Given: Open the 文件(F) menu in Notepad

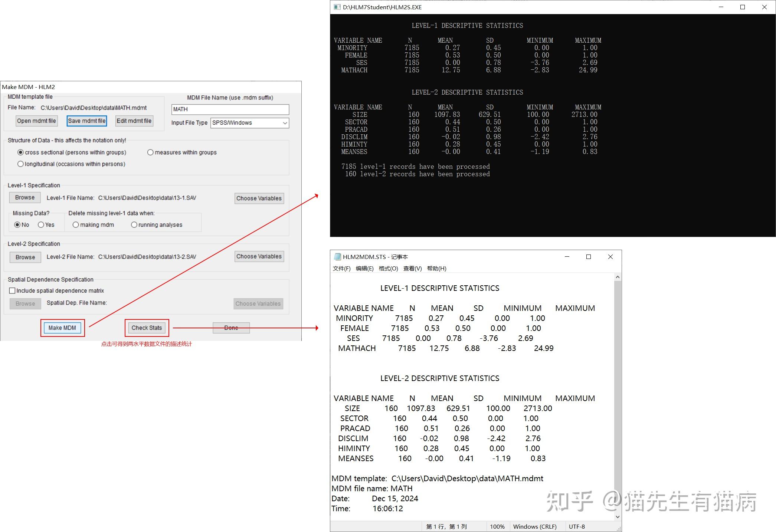Looking at the screenshot, I should pos(342,268).
